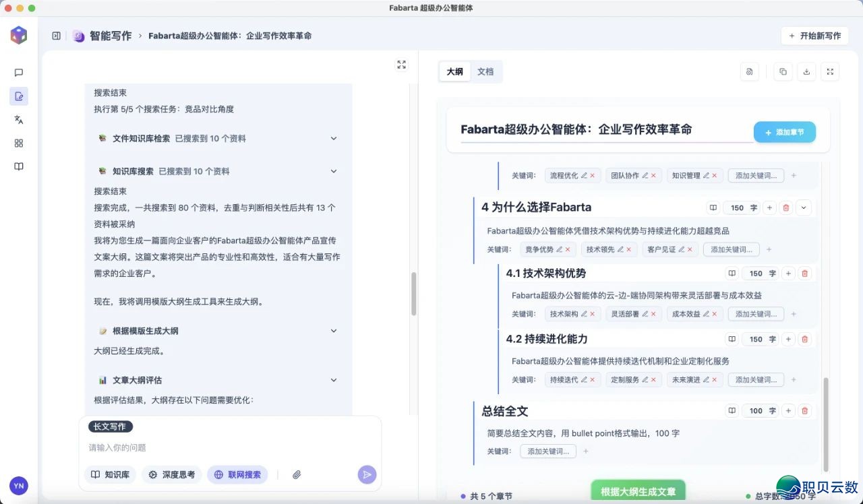This screenshot has width=863, height=504.
Task: Expand the 文件知识库检索 search results
Action: 333,138
